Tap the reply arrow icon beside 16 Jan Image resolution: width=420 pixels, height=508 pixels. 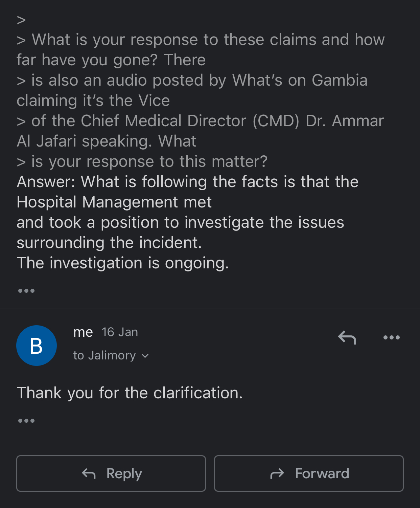tap(347, 337)
